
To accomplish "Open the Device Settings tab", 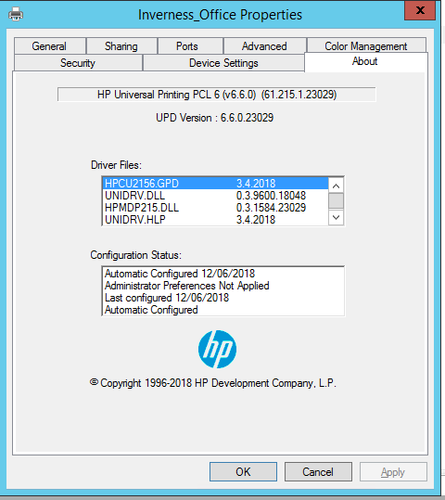I will pos(224,63).
